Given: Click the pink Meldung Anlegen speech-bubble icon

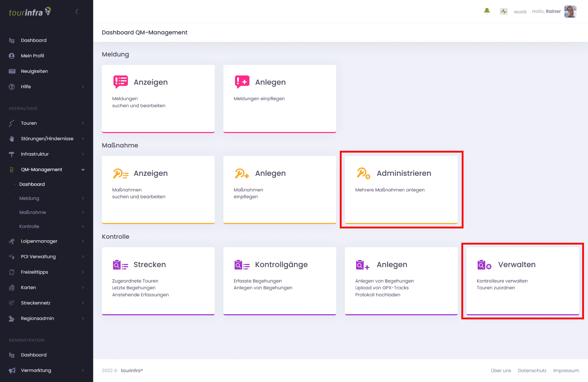Looking at the screenshot, I should [x=242, y=82].
